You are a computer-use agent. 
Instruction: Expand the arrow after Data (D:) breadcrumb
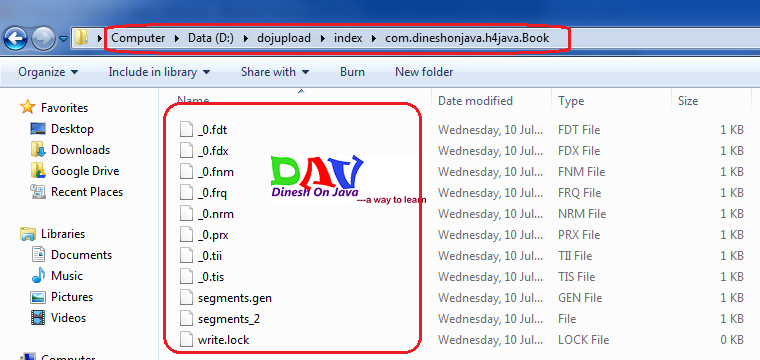point(246,38)
